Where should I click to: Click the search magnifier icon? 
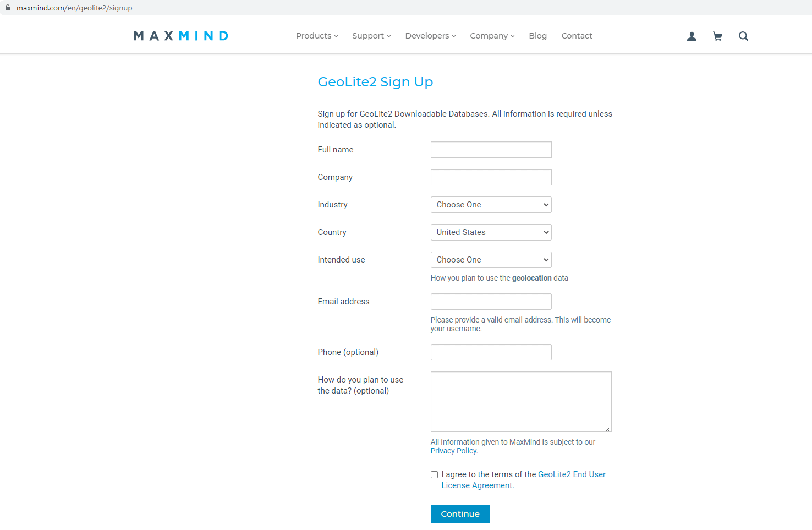coord(743,36)
